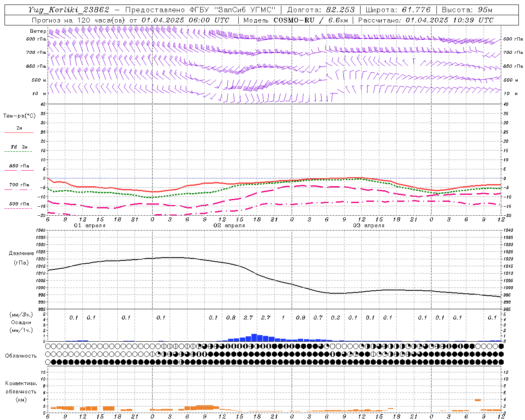Viewport: 525px width, 420px height.
Task: Click the 0.9 precipitation value
Action: click(x=301, y=317)
